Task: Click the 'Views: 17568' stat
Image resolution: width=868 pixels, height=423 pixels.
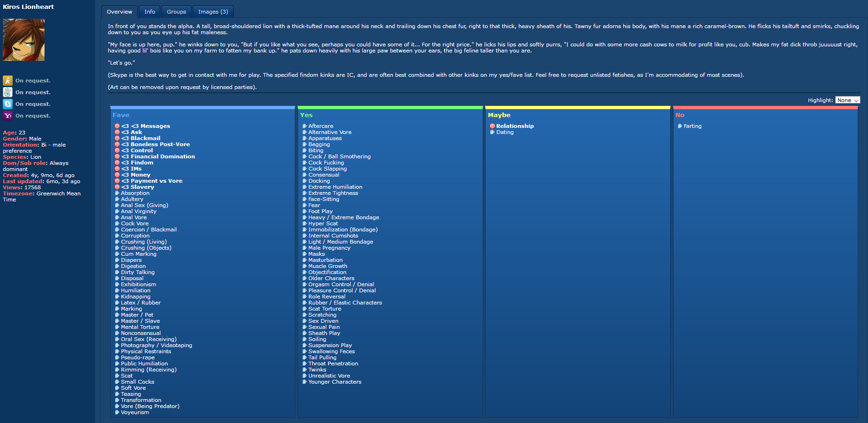Action: click(22, 187)
